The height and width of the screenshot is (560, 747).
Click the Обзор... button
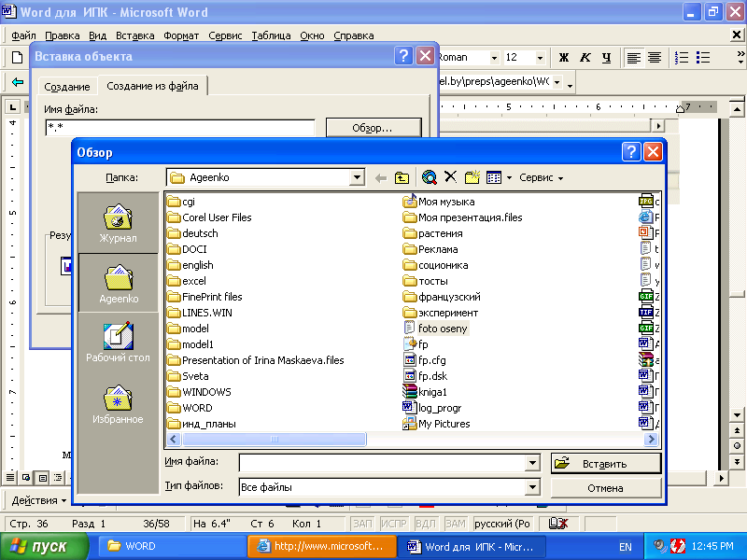373,128
